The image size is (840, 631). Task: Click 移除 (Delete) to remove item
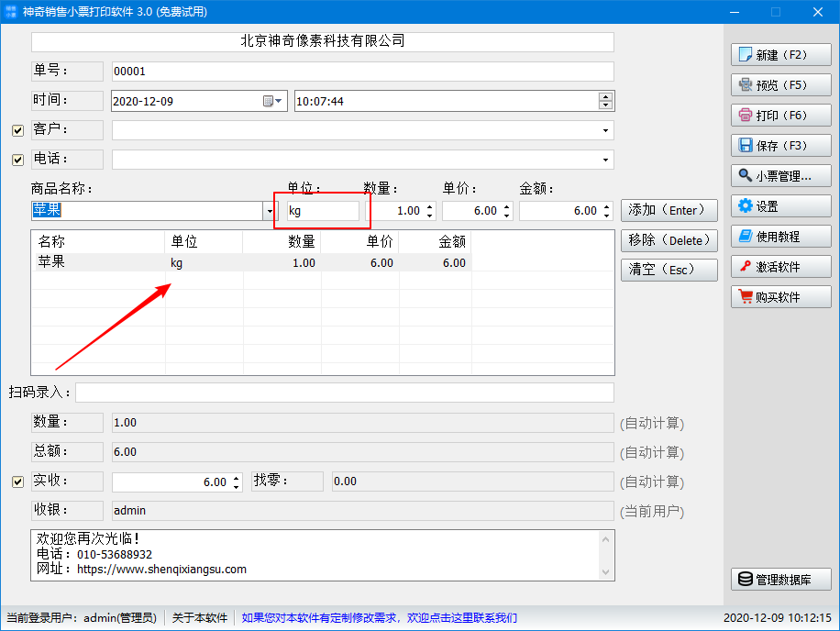pos(669,240)
